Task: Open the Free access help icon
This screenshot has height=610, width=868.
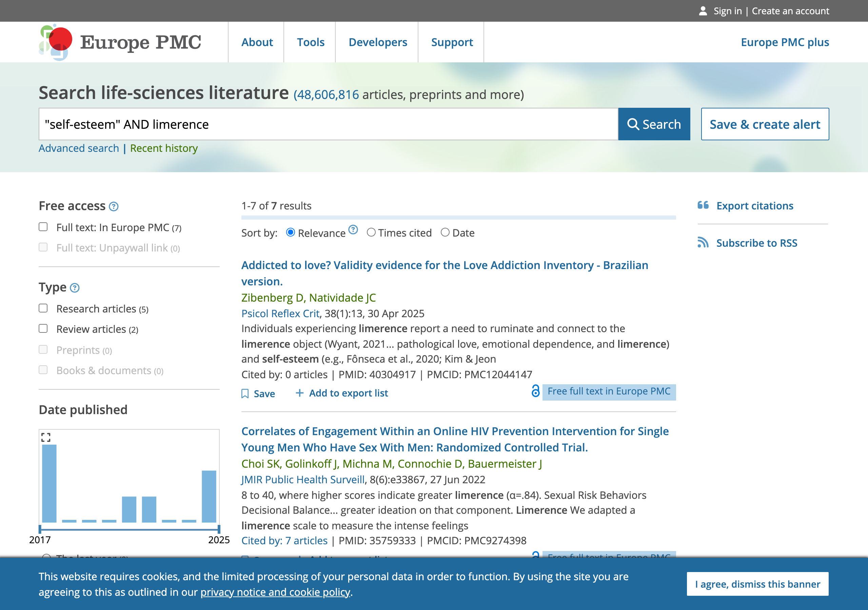Action: [x=113, y=206]
